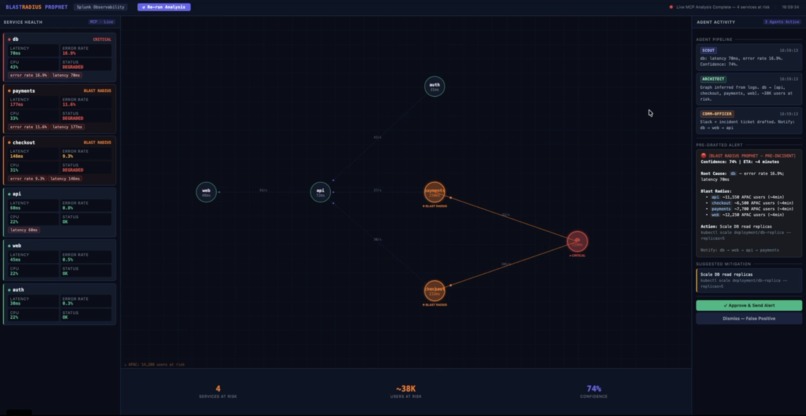The image size is (806, 416).
Task: Click the COMM-OFFICER agent tag
Action: point(717,114)
